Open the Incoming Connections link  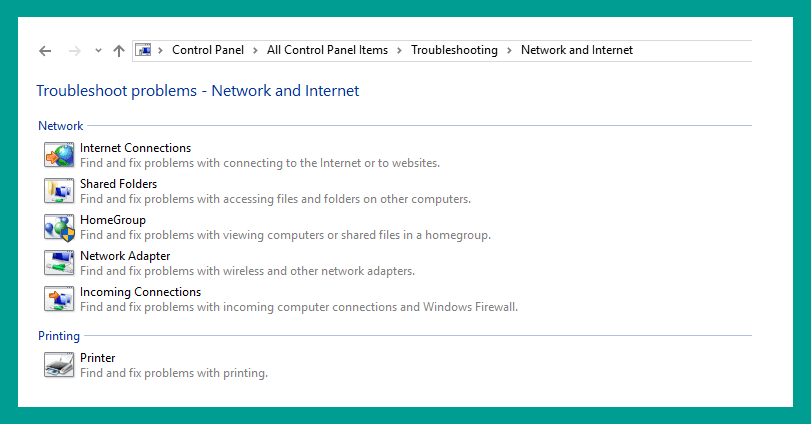[x=141, y=292]
